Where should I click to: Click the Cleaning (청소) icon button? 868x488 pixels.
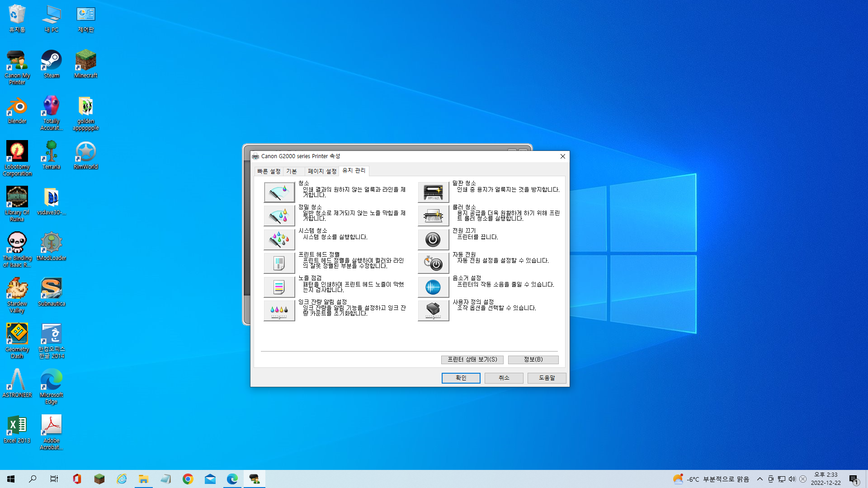coord(279,192)
